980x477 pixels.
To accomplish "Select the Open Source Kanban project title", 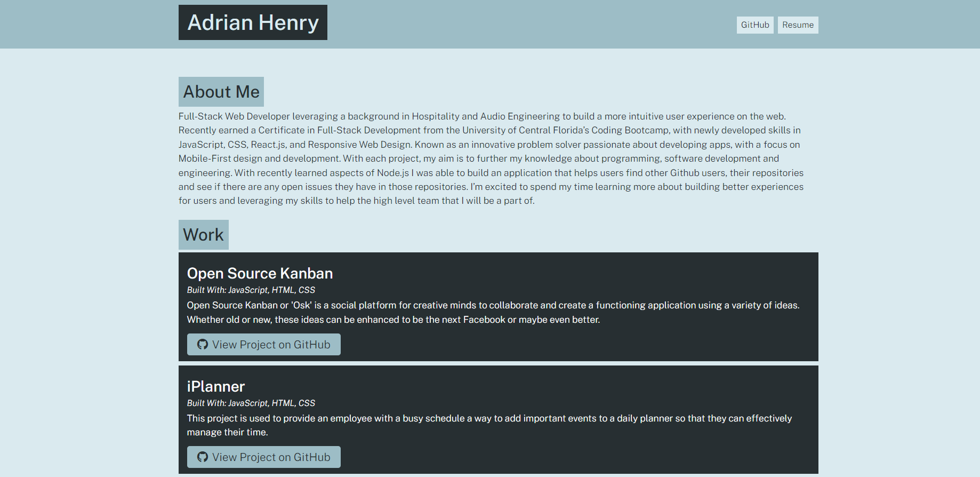I will 260,273.
